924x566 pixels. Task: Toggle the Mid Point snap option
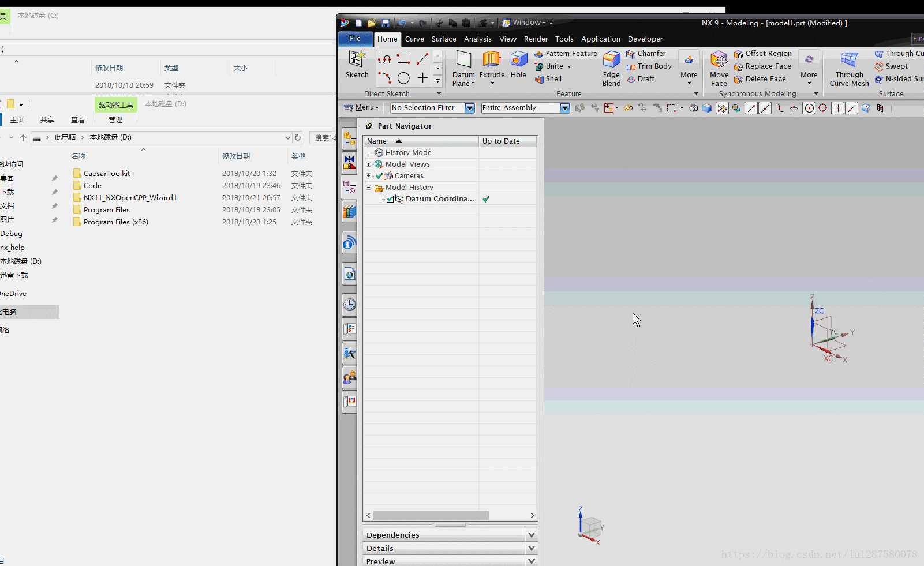pyautogui.click(x=765, y=108)
